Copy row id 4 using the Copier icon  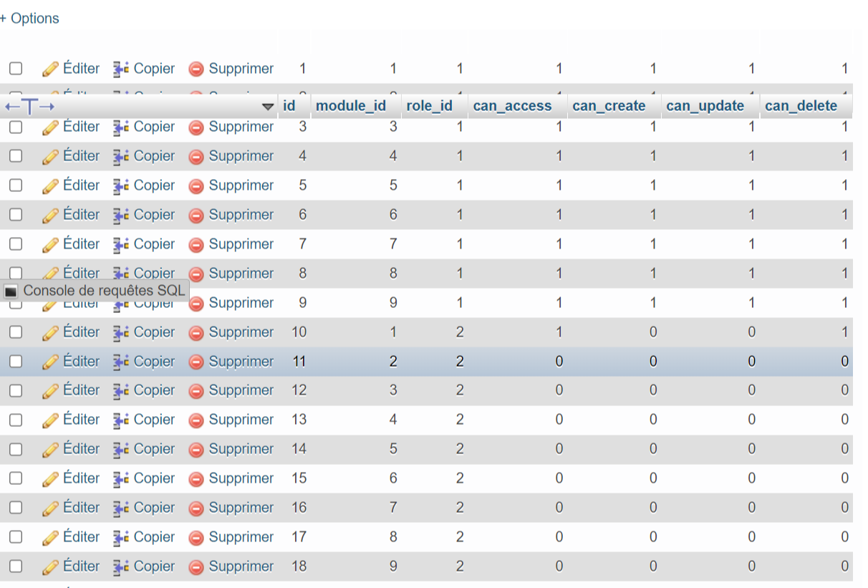pos(121,156)
